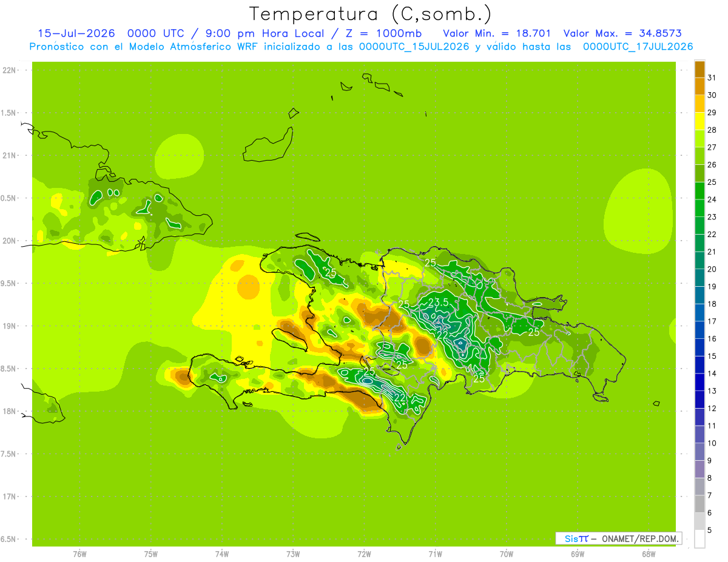
Task: Select the legend swatch between 27 and 28
Action: point(699,138)
